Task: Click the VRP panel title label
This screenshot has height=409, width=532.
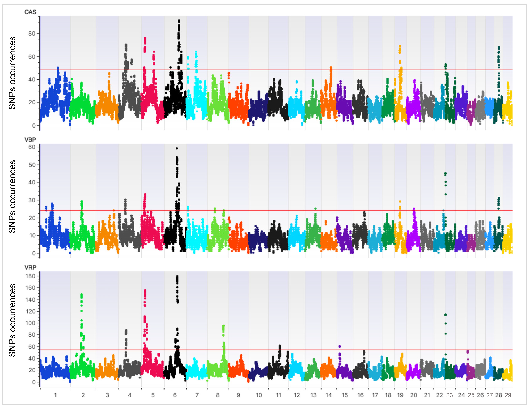Action: click(x=30, y=268)
